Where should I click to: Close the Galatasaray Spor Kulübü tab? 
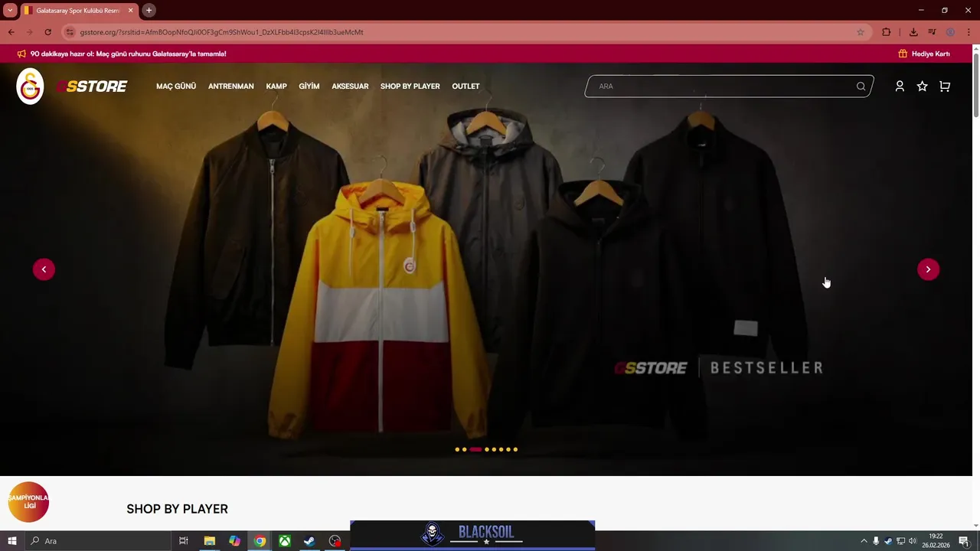click(x=130, y=10)
